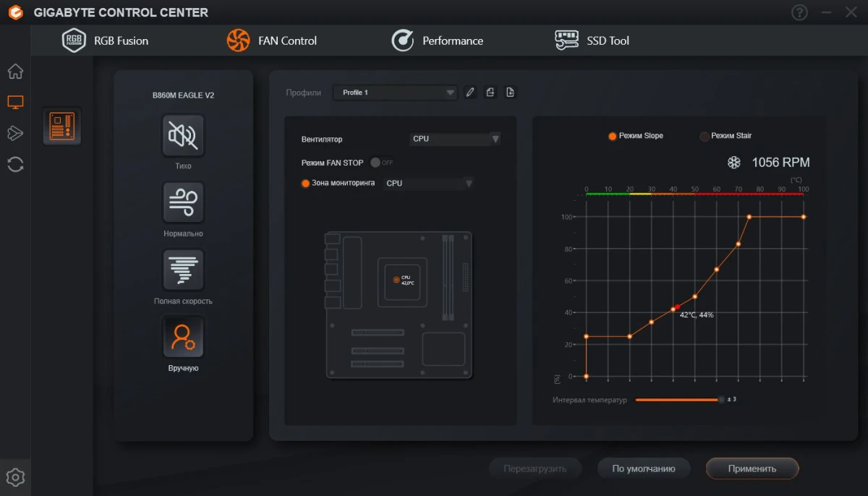
Task: Click the disabled Перезагрузить button
Action: (535, 469)
